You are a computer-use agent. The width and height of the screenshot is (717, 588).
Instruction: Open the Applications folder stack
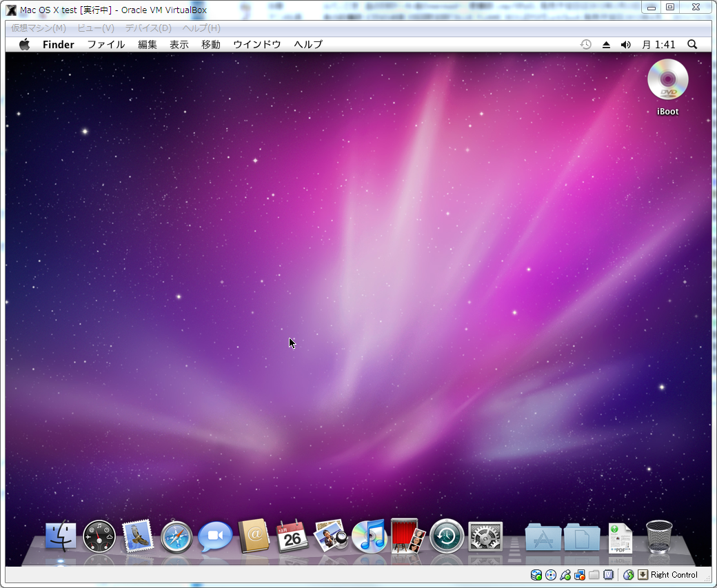point(543,537)
